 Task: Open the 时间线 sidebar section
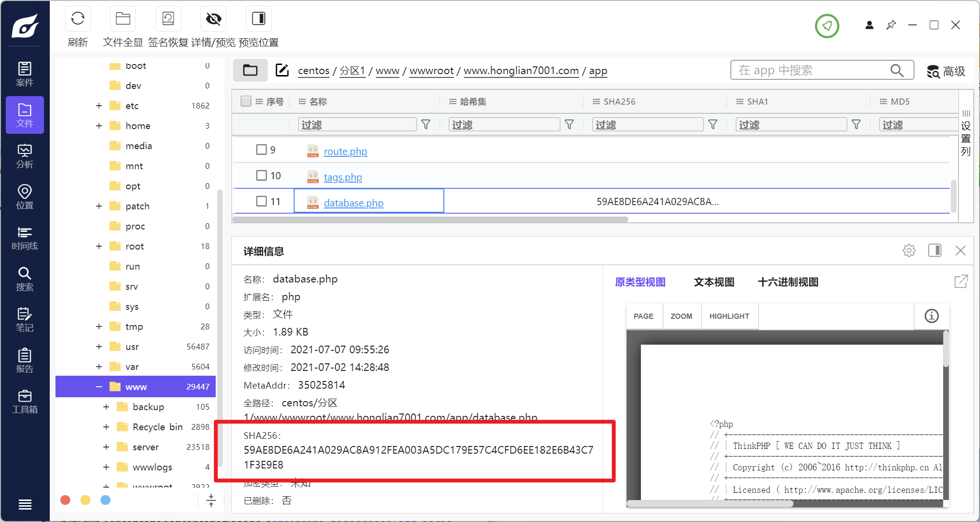point(25,238)
